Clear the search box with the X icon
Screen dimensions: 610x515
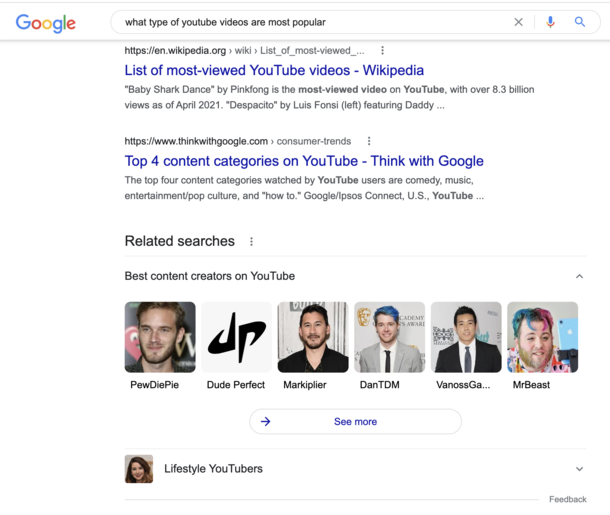point(518,22)
